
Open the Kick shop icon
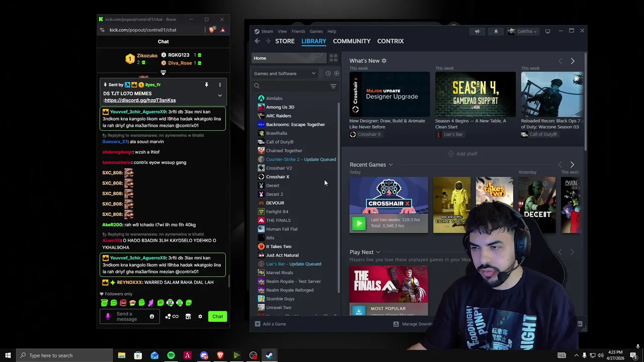coord(188,316)
